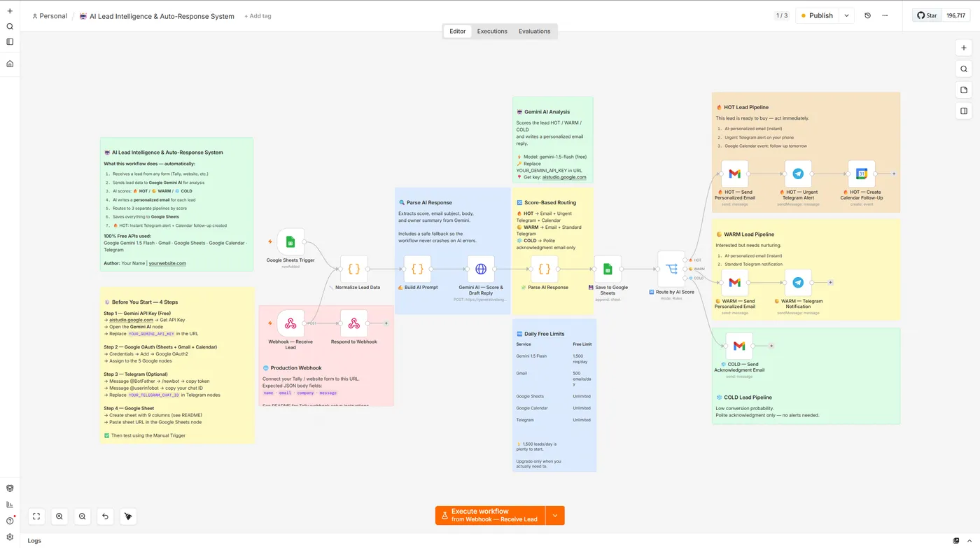Open Settings gear in left sidebar
The height and width of the screenshot is (548, 980).
point(10,538)
